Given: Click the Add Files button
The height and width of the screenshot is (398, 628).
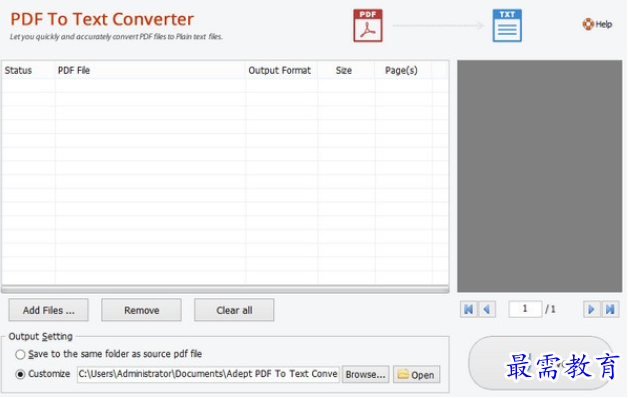Looking at the screenshot, I should tap(48, 310).
